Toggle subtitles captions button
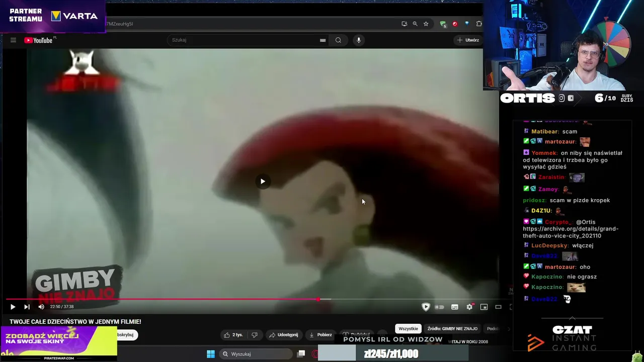Viewport: 644px width, 362px height. [455, 307]
